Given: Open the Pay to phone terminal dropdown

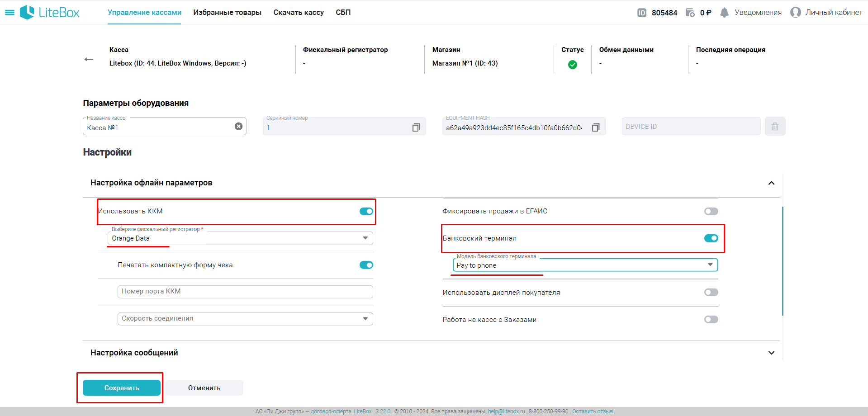Looking at the screenshot, I should [x=585, y=265].
